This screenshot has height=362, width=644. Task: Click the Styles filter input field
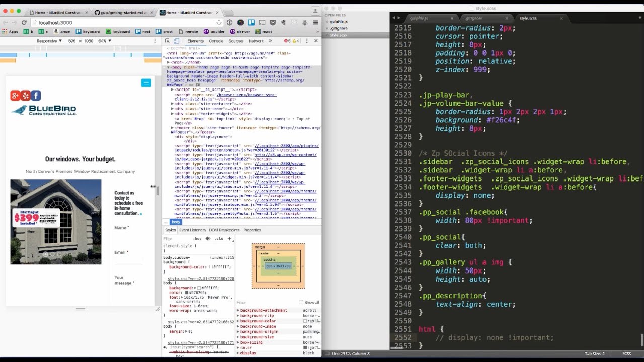[x=176, y=239]
